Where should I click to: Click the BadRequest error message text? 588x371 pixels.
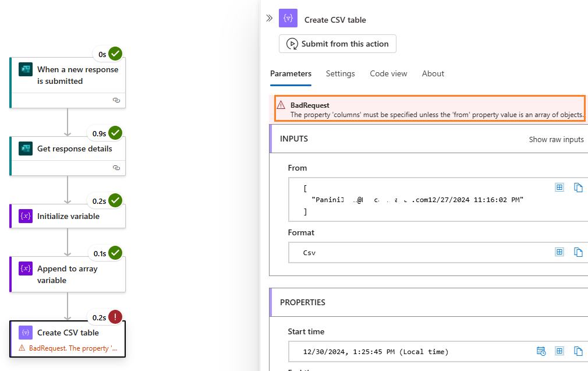(x=437, y=115)
